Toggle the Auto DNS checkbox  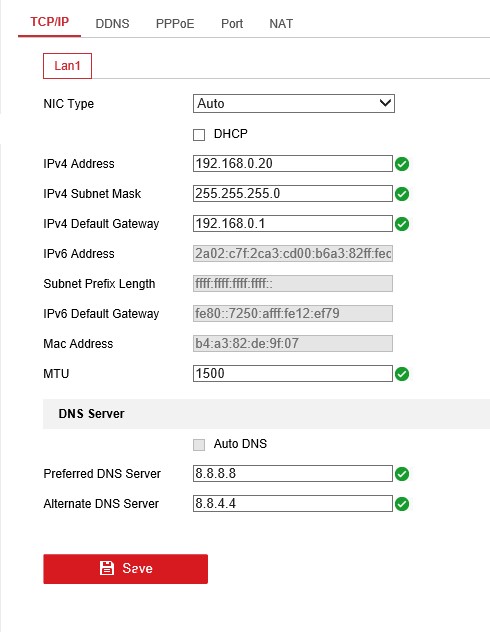tap(199, 445)
